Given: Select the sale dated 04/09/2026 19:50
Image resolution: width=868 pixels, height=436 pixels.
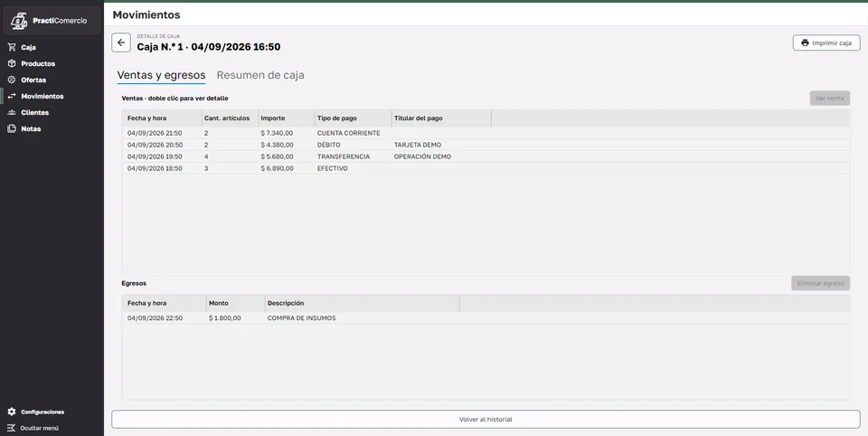Looking at the screenshot, I should point(486,156).
